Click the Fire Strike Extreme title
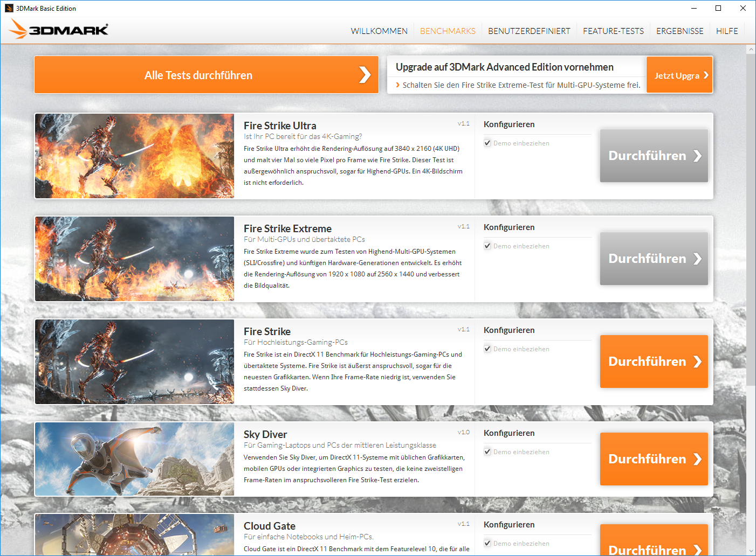 coord(287,228)
